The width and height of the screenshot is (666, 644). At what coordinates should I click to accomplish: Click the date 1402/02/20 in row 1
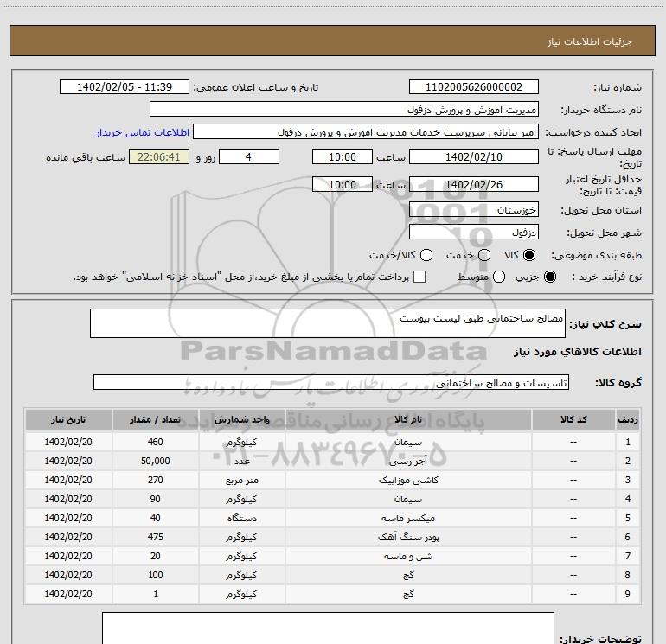point(68,442)
